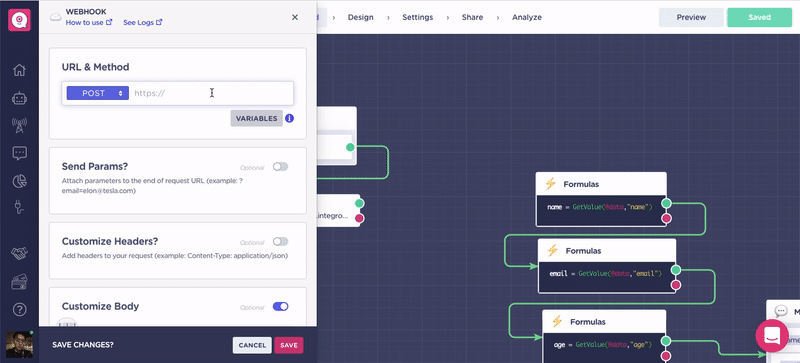The height and width of the screenshot is (363, 800).
Task: Open the Home icon in sidebar
Action: 19,70
